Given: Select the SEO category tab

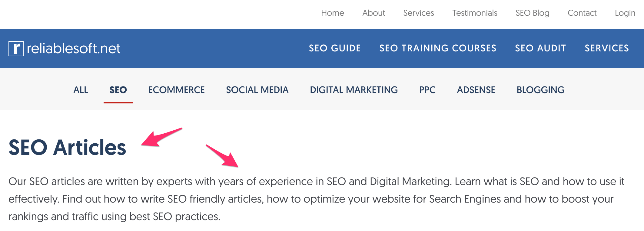Looking at the screenshot, I should pos(118,90).
